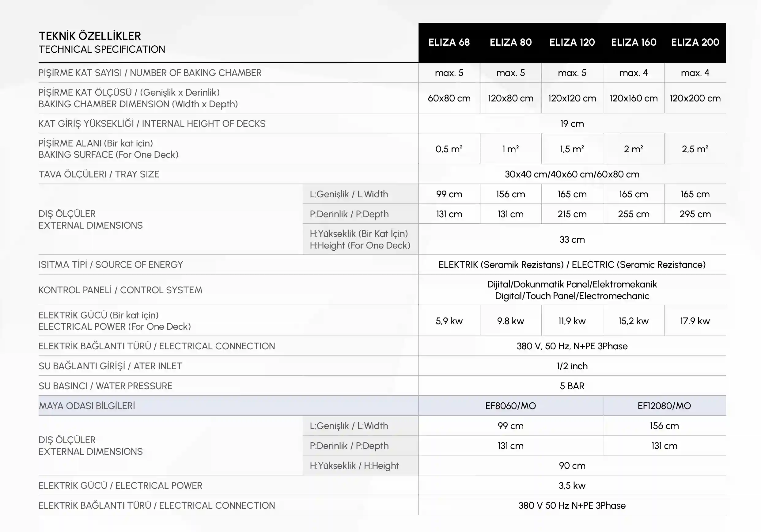Click the MAYA ODASI BİLGİLERİ row label
The image size is (761, 532).
click(x=87, y=406)
